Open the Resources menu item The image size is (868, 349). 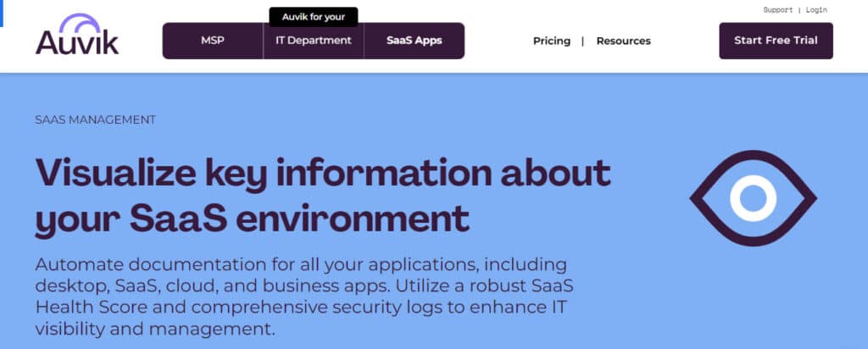point(623,41)
